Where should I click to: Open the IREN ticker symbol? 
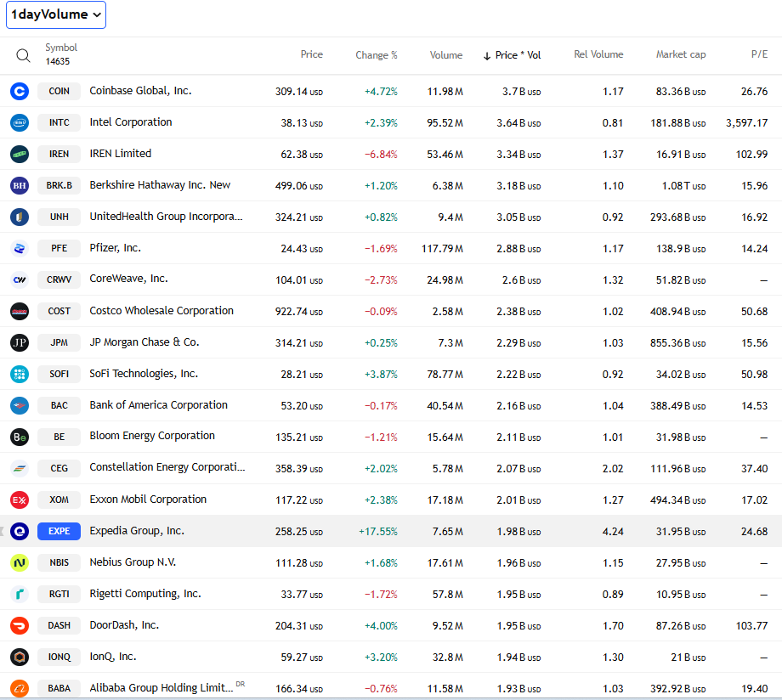pos(59,154)
